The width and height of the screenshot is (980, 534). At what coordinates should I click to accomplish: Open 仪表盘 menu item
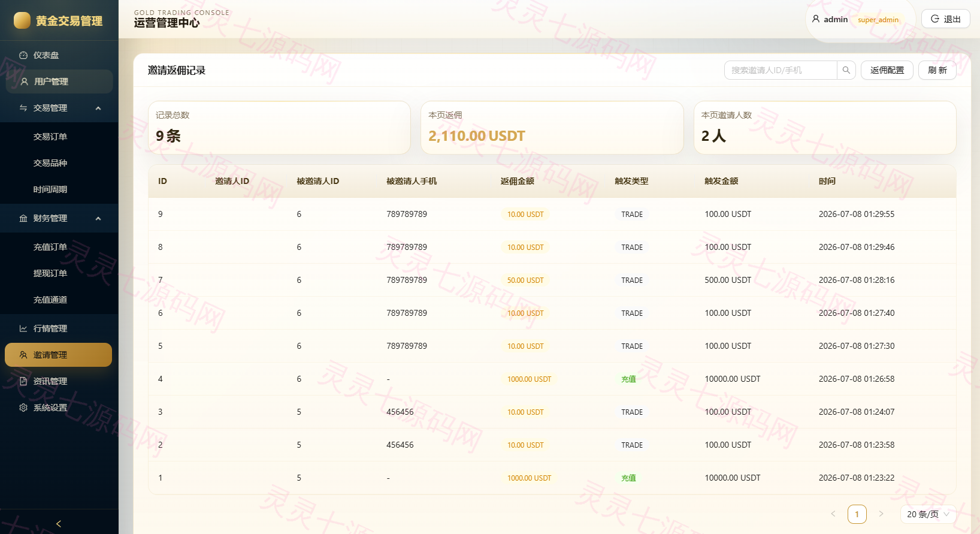(x=59, y=55)
